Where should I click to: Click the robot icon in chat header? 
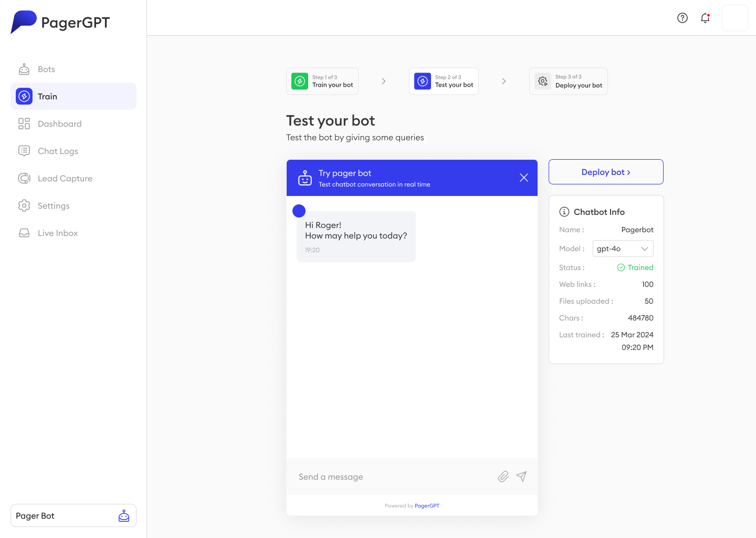[x=305, y=178]
